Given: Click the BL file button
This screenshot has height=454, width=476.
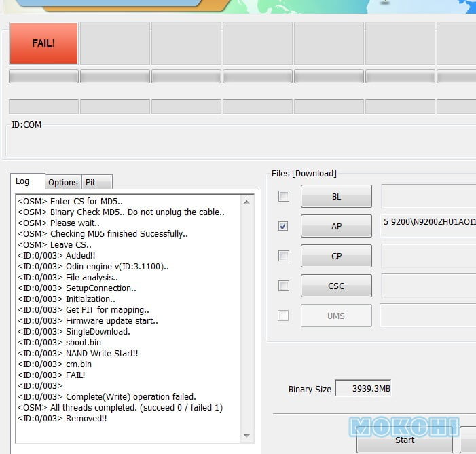Looking at the screenshot, I should click(336, 196).
